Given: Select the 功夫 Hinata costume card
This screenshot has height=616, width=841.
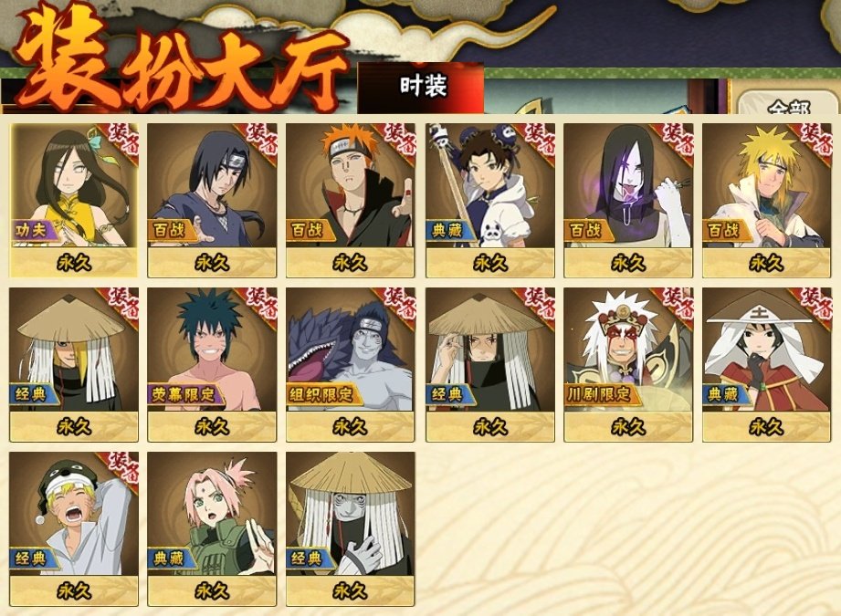Looking at the screenshot, I should 74,200.
